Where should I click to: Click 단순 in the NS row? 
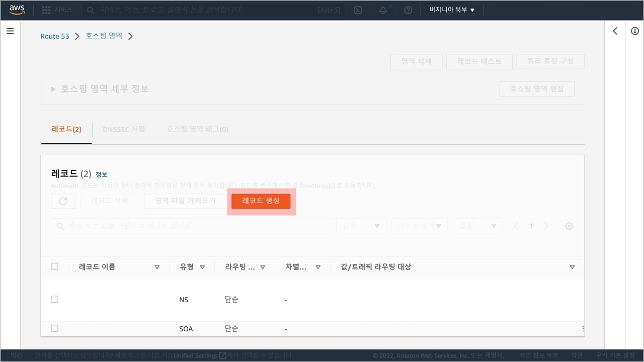(231, 300)
